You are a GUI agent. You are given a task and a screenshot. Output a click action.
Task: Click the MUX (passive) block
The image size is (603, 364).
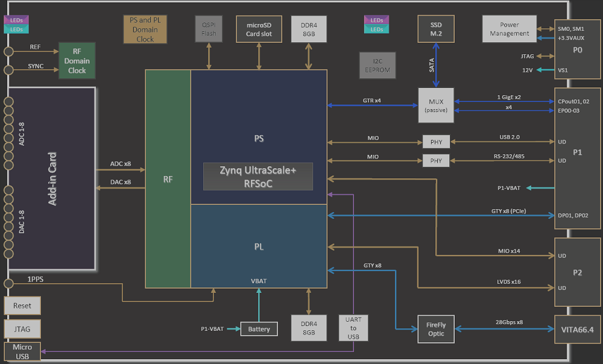click(x=436, y=105)
